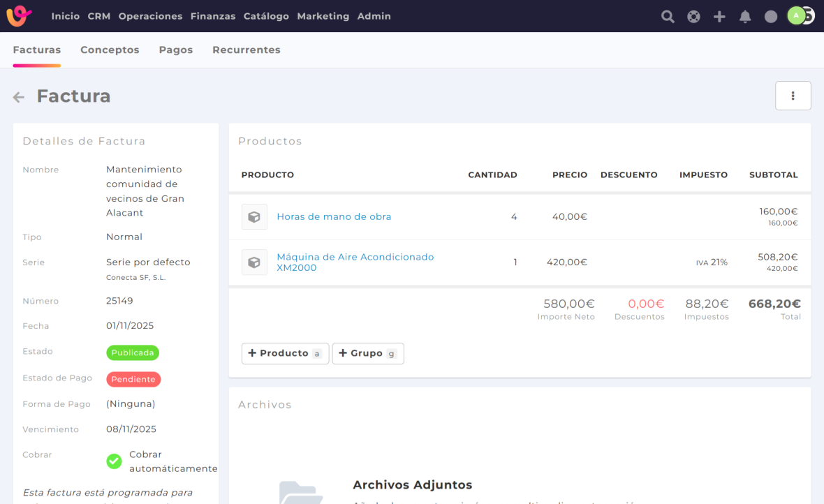Click the + Producto button
The width and height of the screenshot is (824, 504).
(285, 353)
